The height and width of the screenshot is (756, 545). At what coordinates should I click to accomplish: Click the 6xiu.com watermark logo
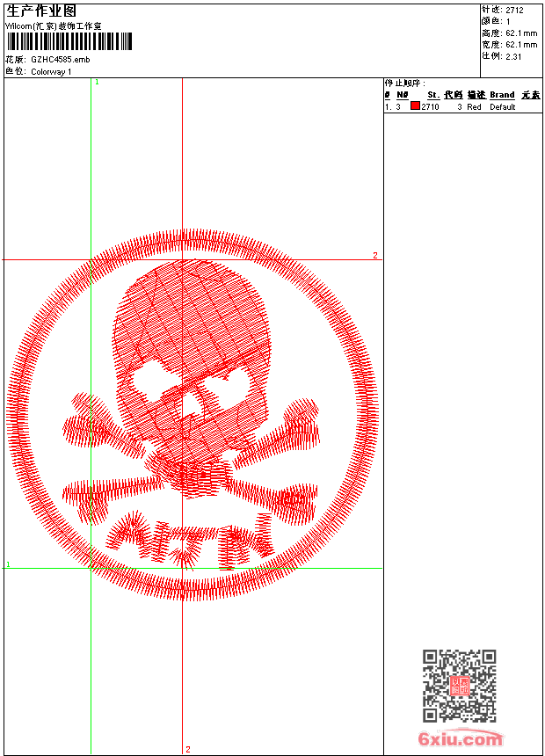[461, 739]
